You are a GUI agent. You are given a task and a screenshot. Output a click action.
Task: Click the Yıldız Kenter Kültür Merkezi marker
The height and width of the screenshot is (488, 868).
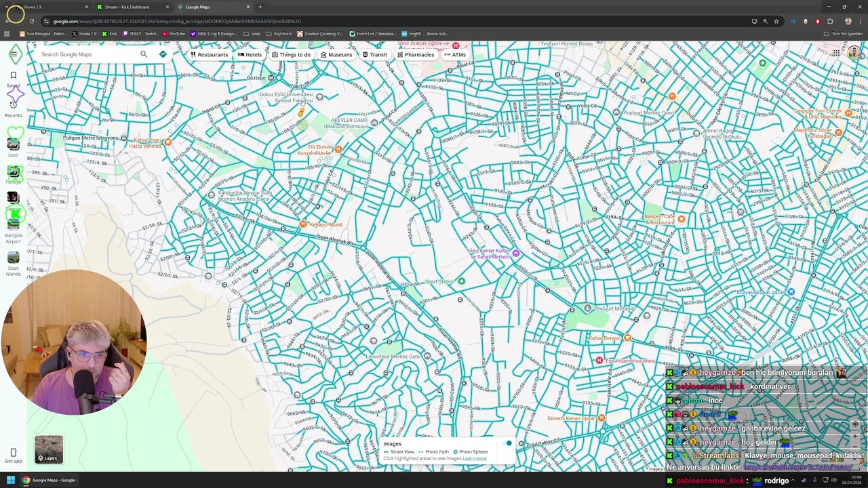pos(515,253)
